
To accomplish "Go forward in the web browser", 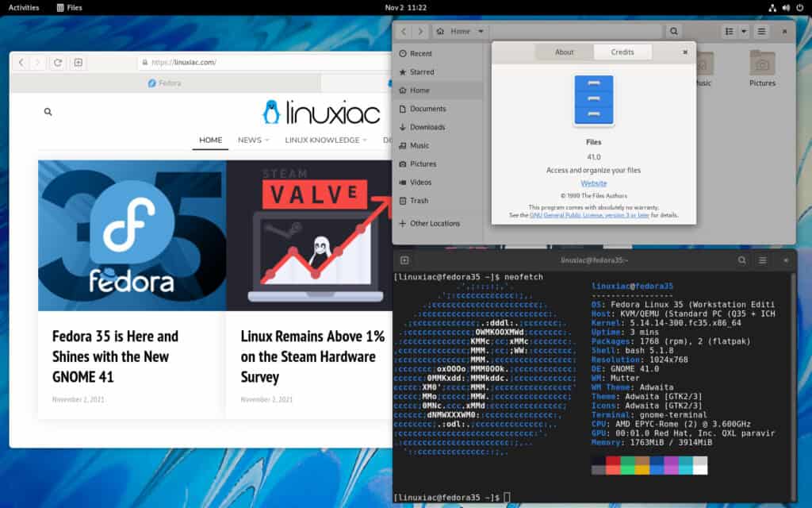I will pyautogui.click(x=37, y=62).
